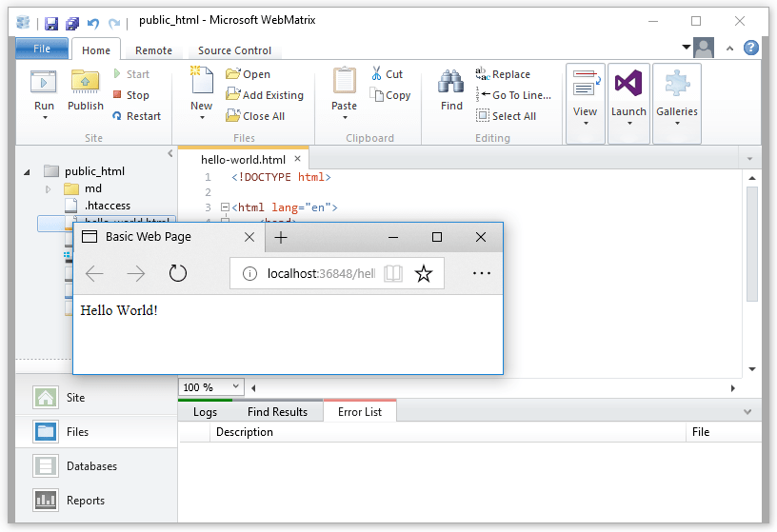Click Replace in Editing group
The image size is (777, 532).
(503, 74)
